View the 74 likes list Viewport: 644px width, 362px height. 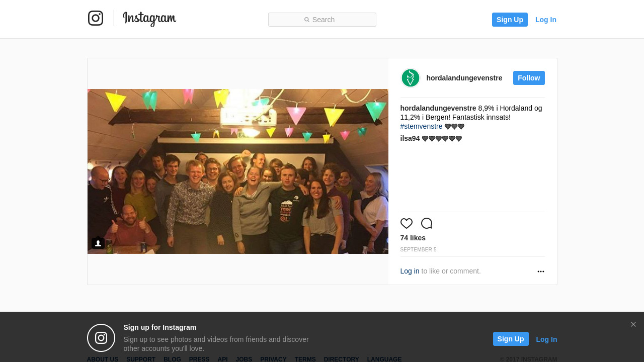[413, 238]
